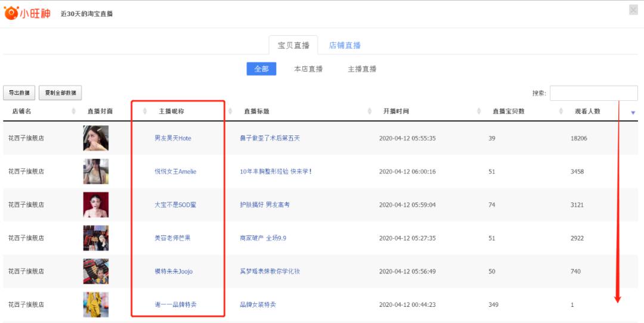Open anchor link 模特朱朱Joojo
Image resolution: width=644 pixels, height=323 pixels.
point(174,271)
